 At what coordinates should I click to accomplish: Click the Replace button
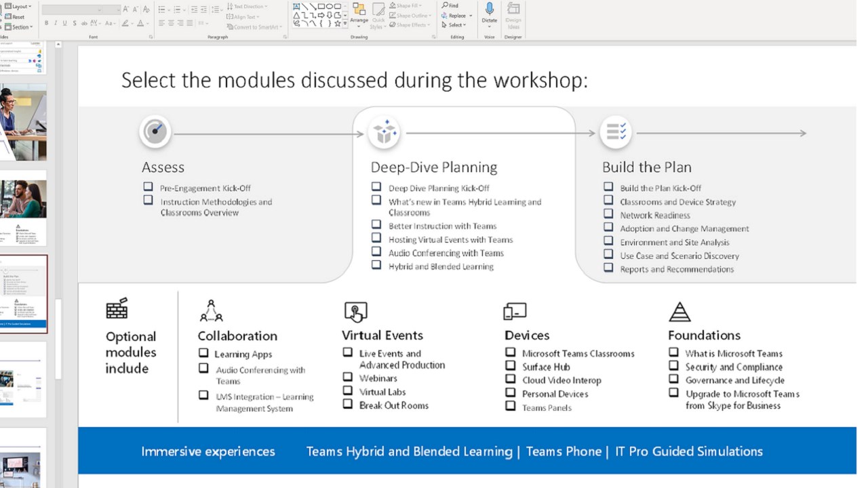[455, 16]
